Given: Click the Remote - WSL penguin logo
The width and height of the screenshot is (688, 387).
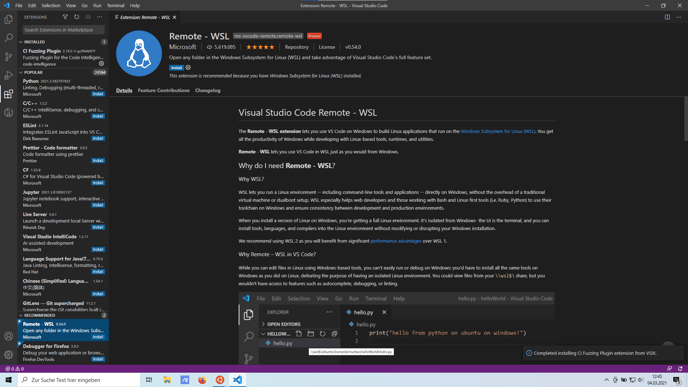Looking at the screenshot, I should tap(139, 53).
